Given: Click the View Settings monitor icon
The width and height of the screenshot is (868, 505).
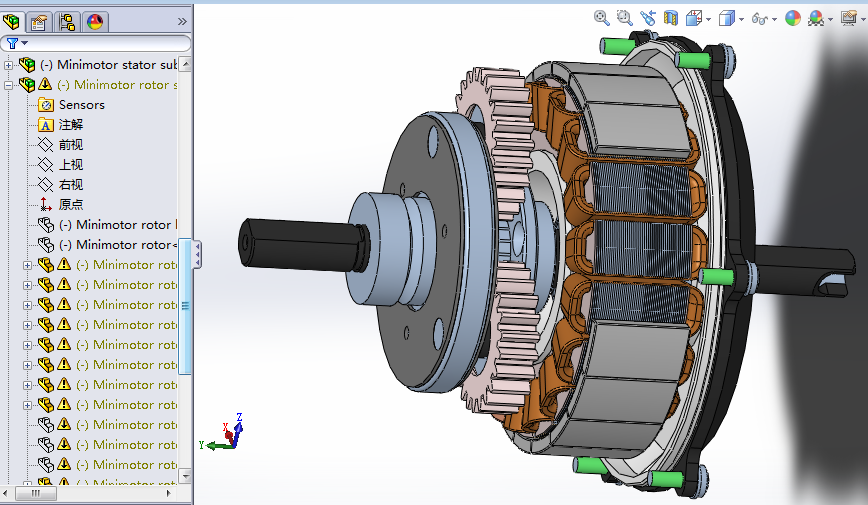Looking at the screenshot, I should pyautogui.click(x=849, y=18).
